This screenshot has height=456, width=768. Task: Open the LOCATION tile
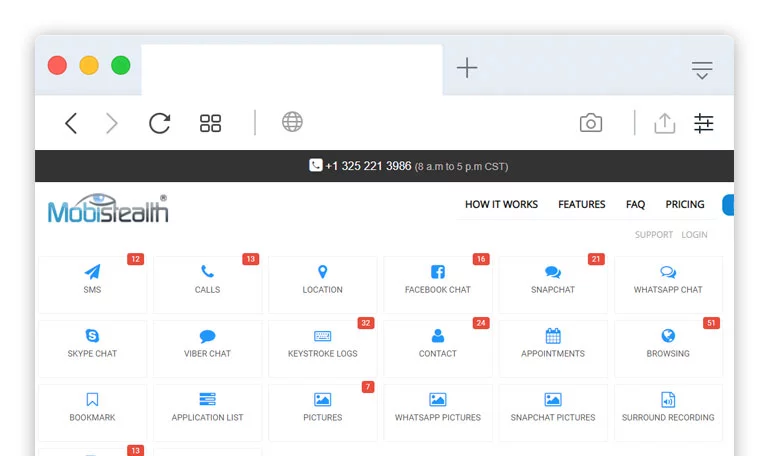322,284
